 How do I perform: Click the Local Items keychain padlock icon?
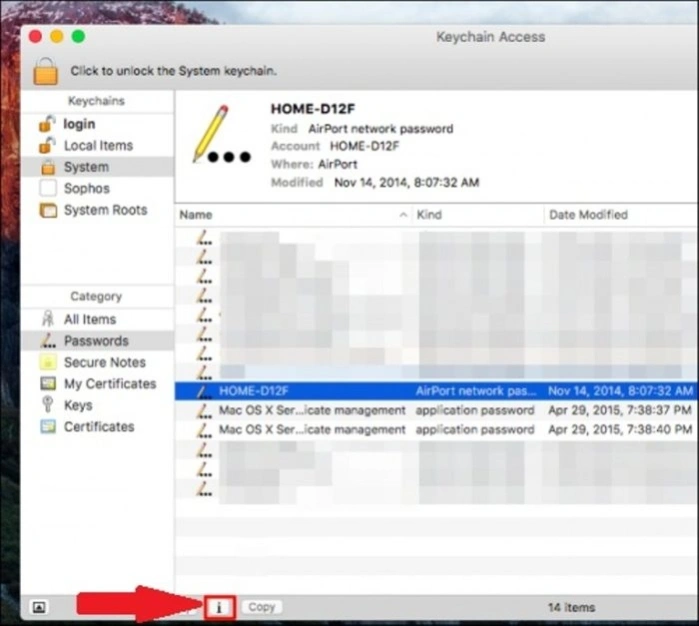pos(47,145)
